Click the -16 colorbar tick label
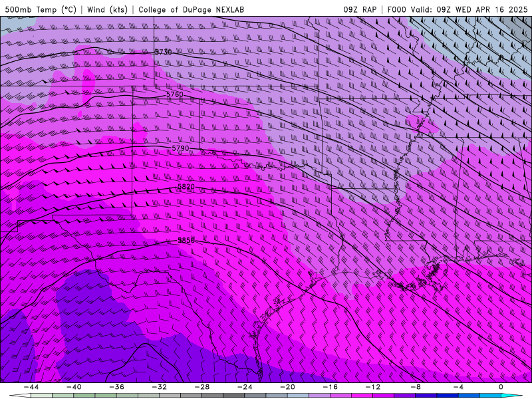This screenshot has height=399, width=532. click(330, 387)
